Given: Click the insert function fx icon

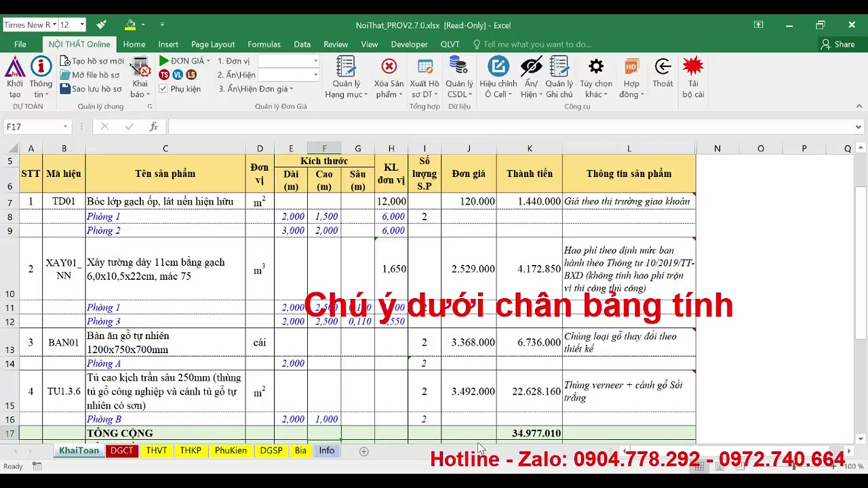Looking at the screenshot, I should [x=154, y=127].
